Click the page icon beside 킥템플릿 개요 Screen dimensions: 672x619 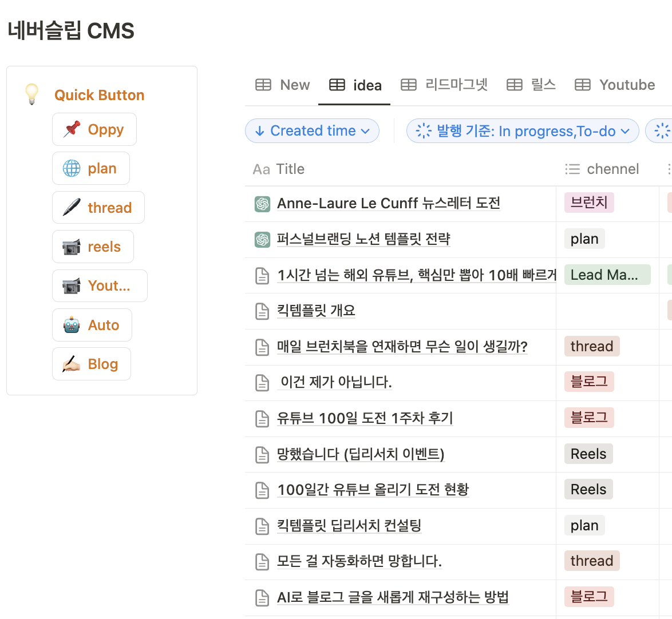pos(262,311)
